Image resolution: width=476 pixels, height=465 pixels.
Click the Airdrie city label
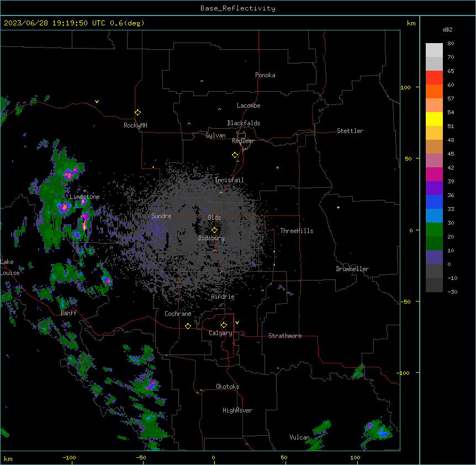pos(223,297)
